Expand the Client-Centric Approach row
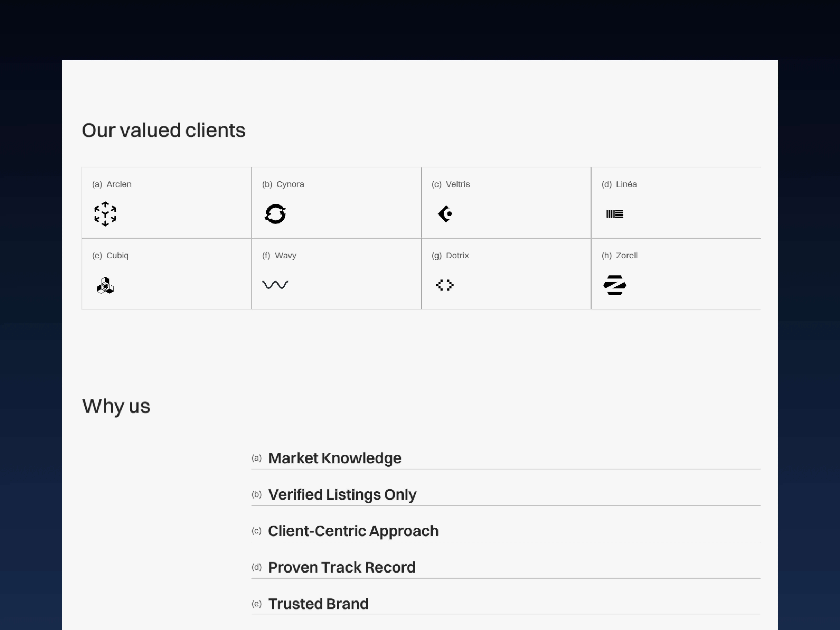The image size is (840, 630). pyautogui.click(x=353, y=531)
